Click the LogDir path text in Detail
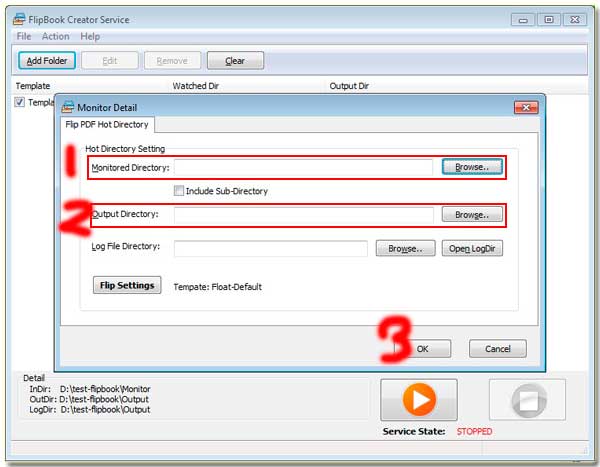 coord(105,410)
